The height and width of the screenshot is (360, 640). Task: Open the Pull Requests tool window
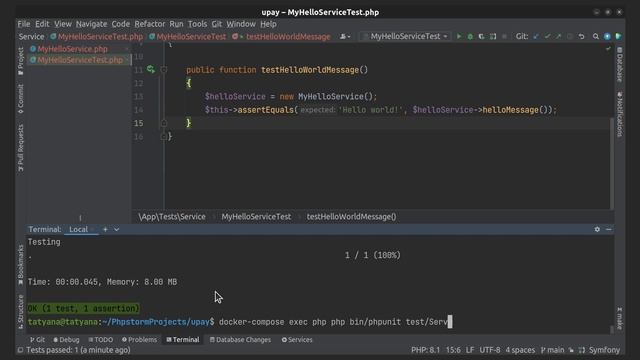click(20, 148)
